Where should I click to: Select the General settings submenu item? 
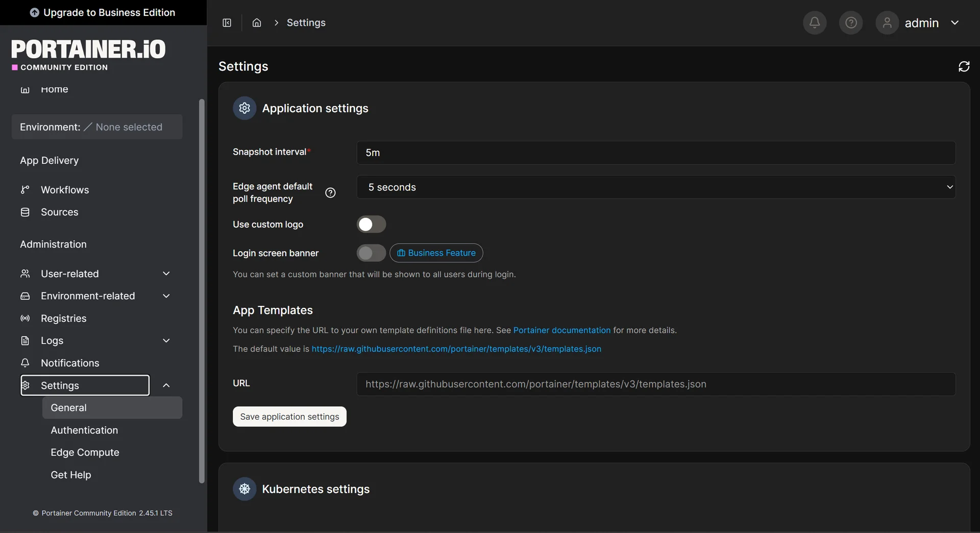click(112, 408)
